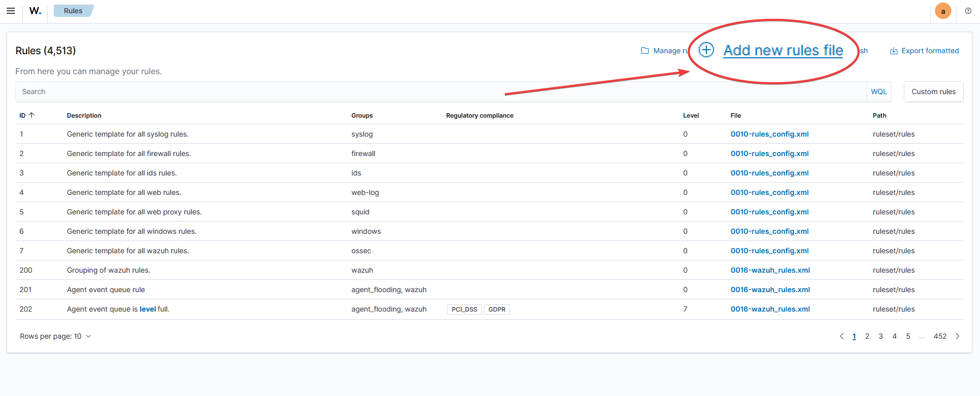Select the Rules breadcrumb tab
Viewport: 980px width, 396px height.
pyautogui.click(x=73, y=11)
